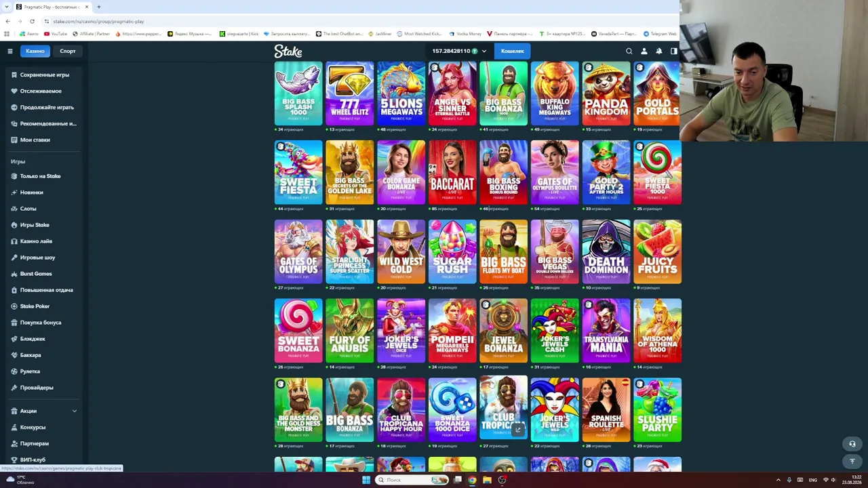This screenshot has width=868, height=488.
Task: Open the YouTube bookmark
Action: tap(56, 33)
